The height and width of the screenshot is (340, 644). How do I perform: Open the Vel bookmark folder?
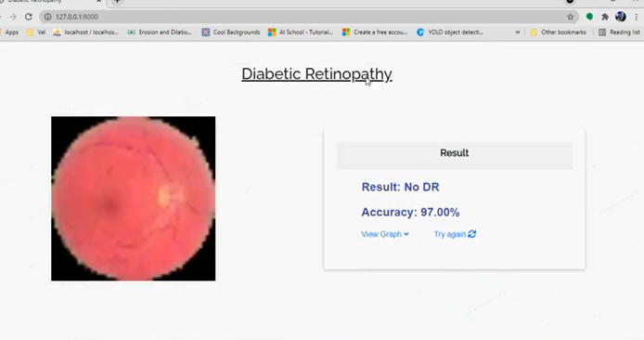pos(36,33)
